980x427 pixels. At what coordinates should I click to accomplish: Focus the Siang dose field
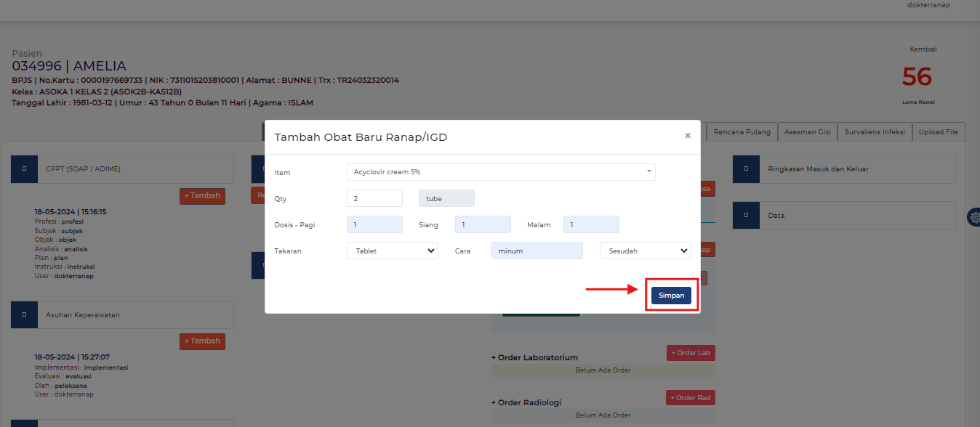pos(483,225)
